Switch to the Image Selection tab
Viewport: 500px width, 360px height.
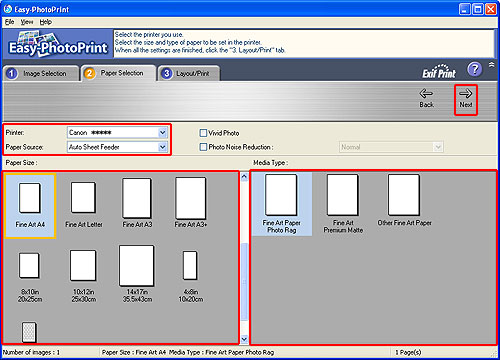(x=41, y=73)
